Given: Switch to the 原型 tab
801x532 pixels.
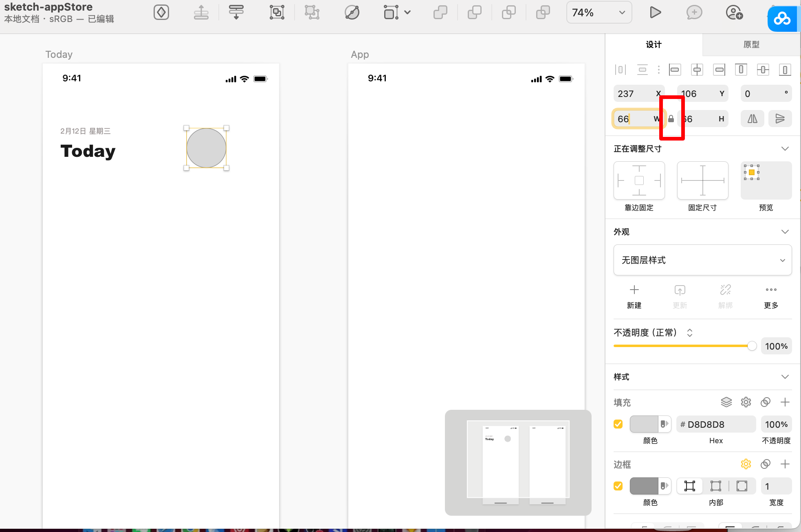Looking at the screenshot, I should (751, 44).
